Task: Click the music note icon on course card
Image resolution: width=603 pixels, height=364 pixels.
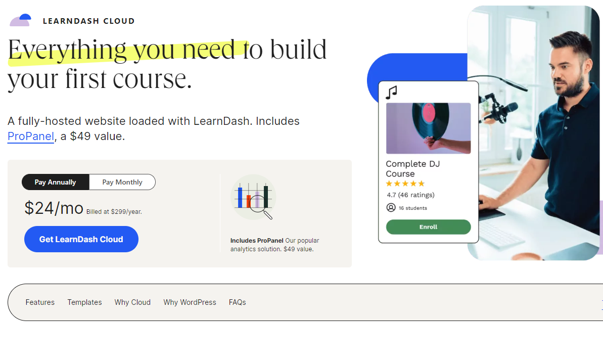Action: (392, 93)
